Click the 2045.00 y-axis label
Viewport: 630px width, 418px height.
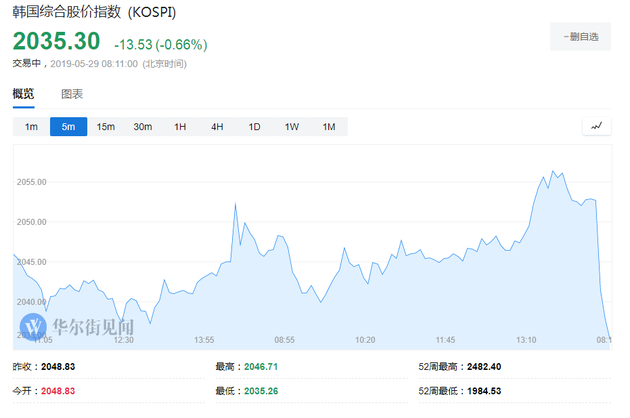pos(31,262)
